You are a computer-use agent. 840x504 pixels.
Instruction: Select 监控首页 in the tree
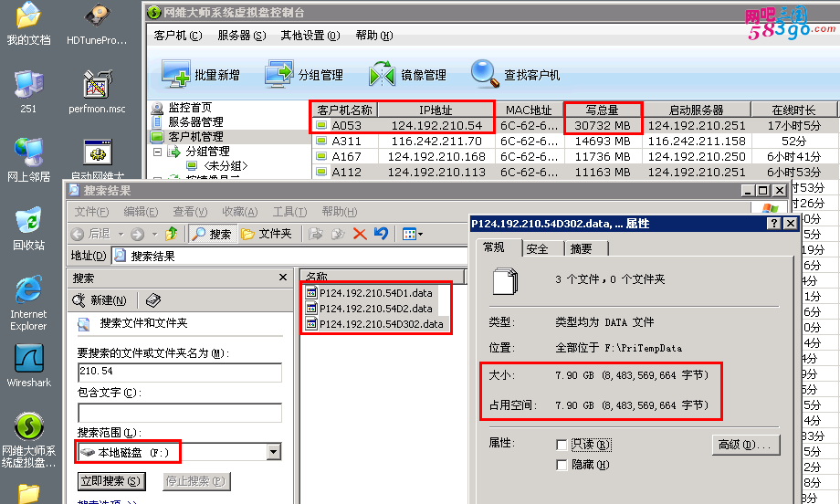(x=190, y=107)
